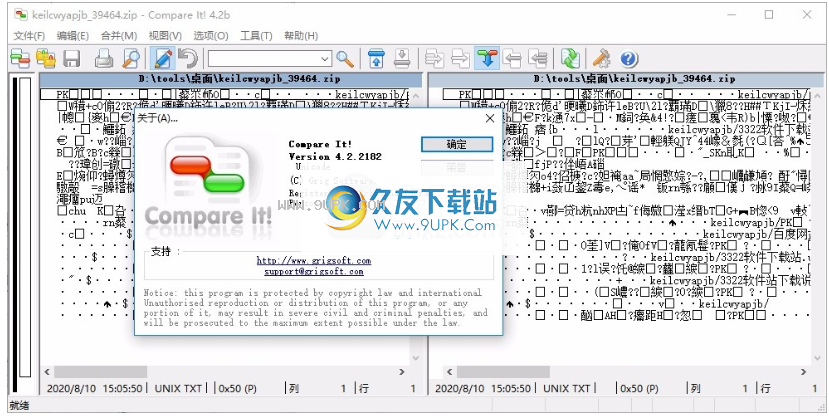The height and width of the screenshot is (416, 829).
Task: Click the next difference down-arrow icon
Action: pos(402,59)
